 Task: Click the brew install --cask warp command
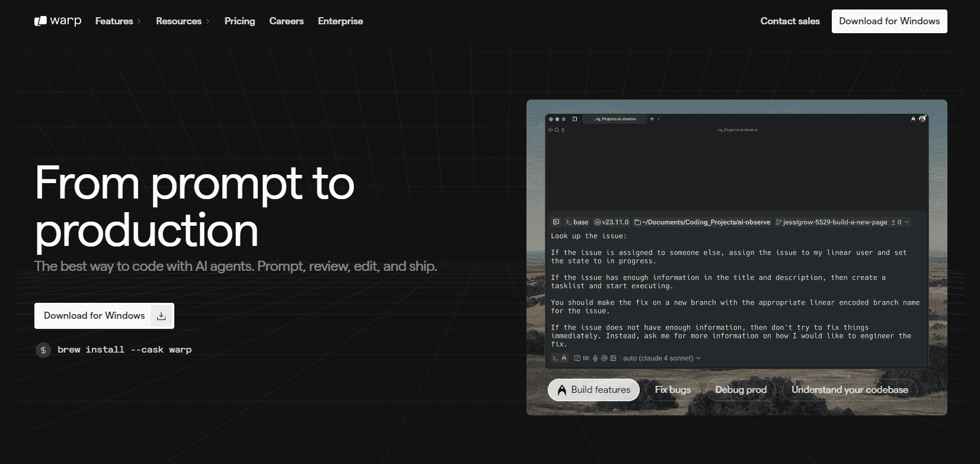point(125,350)
